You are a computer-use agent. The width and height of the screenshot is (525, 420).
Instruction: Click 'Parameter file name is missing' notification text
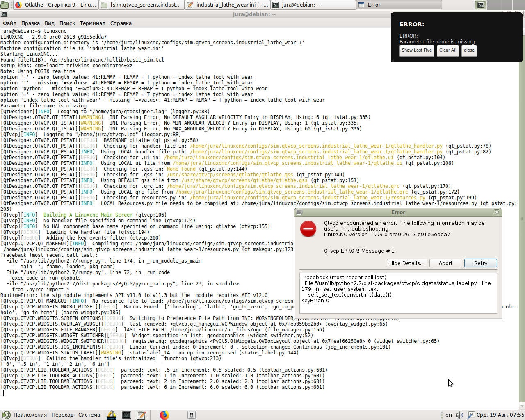coord(437,41)
